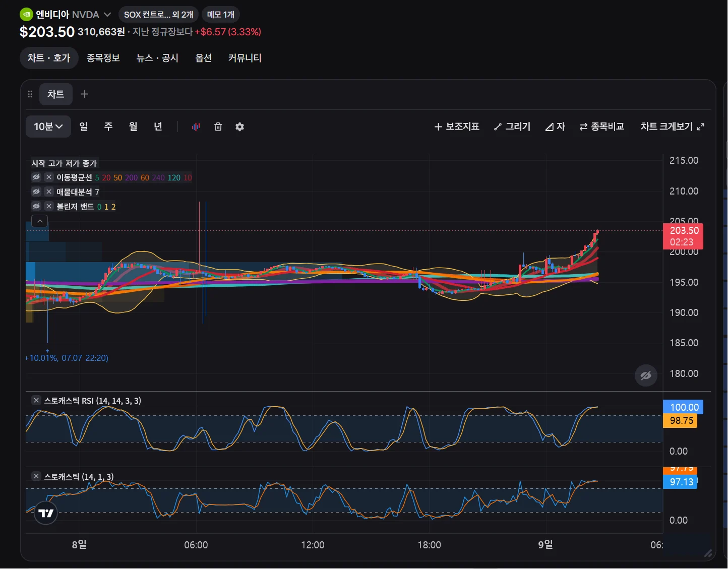This screenshot has height=569, width=728.
Task: Switch chart to 월 monthly interval
Action: 133,127
